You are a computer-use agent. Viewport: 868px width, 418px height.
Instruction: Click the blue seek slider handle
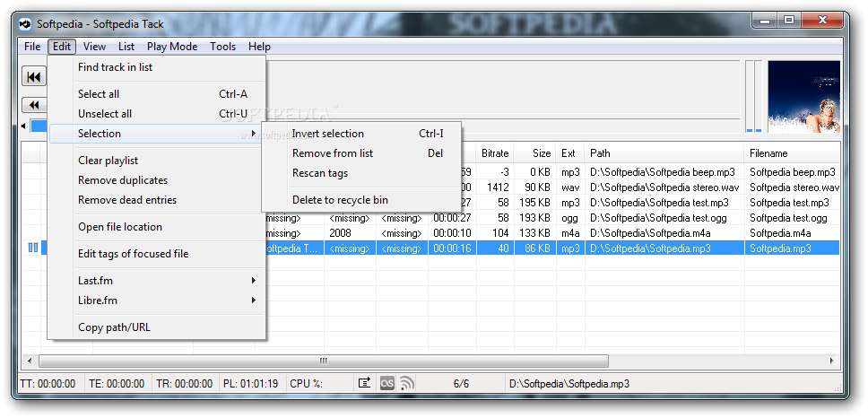click(x=39, y=126)
